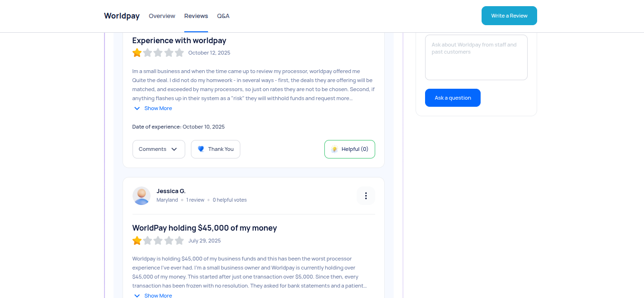Screen dimensions: 644x298
Task: Click Jessica G.'s profile avatar
Action: [x=142, y=196]
